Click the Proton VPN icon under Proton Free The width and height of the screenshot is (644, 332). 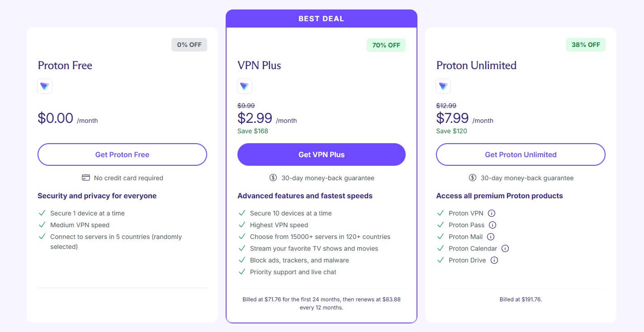(x=45, y=86)
